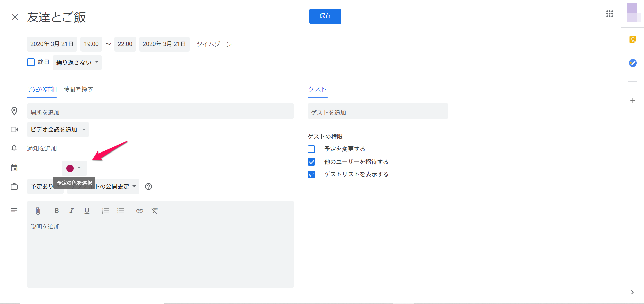Click the location pin icon
Image resolution: width=644 pixels, height=304 pixels.
(14, 111)
